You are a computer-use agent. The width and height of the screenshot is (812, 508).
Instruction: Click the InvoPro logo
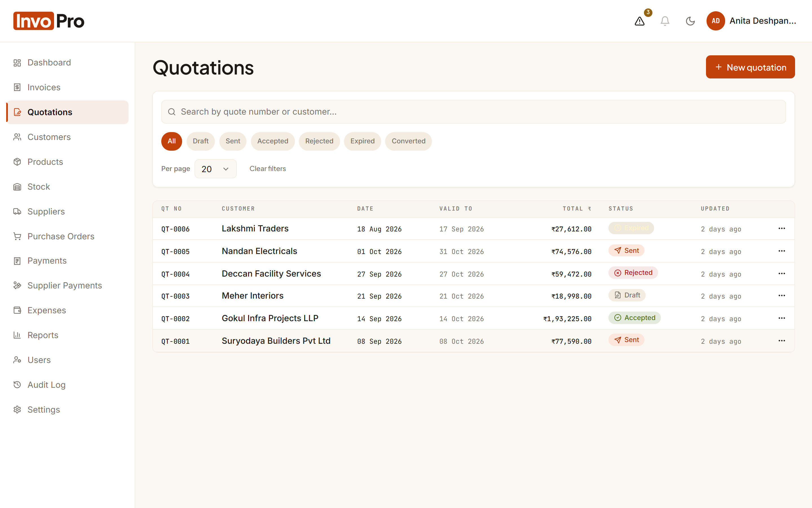coord(49,21)
